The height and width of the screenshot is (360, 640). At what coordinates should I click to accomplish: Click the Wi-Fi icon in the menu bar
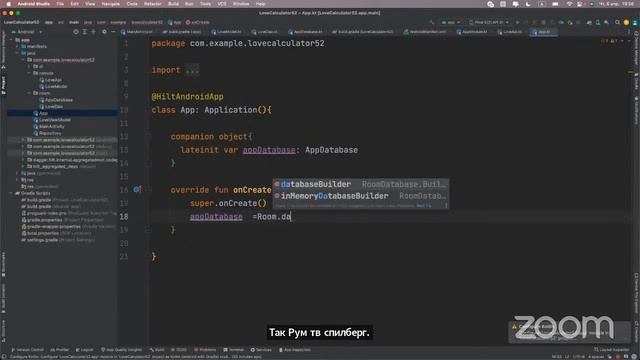(569, 4)
